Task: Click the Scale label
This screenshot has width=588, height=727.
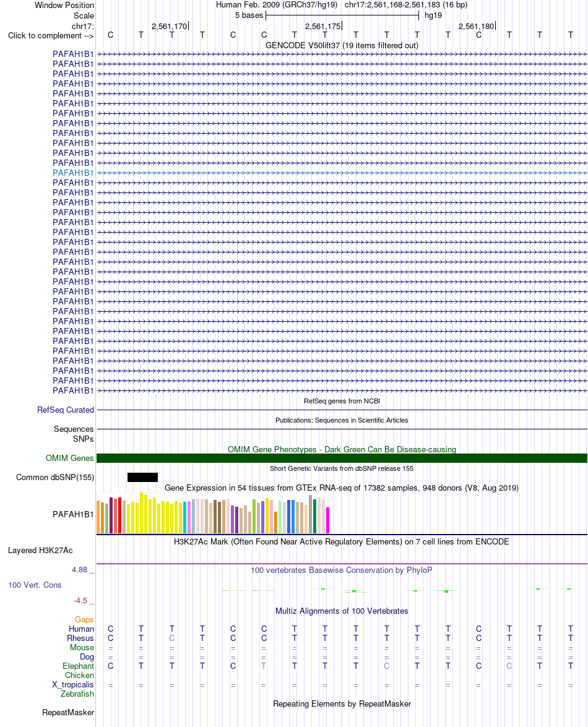Action: [84, 15]
